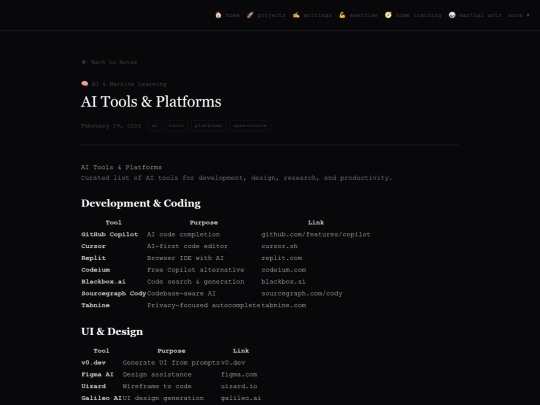This screenshot has height=405, width=540.
Task: Click codeium.com link text
Action: point(283,270)
